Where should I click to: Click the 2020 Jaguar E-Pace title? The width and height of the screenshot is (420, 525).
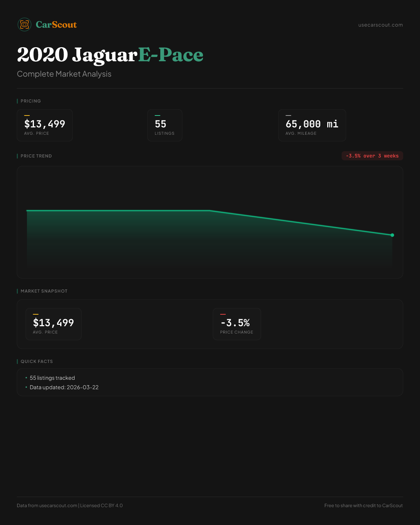[110, 55]
